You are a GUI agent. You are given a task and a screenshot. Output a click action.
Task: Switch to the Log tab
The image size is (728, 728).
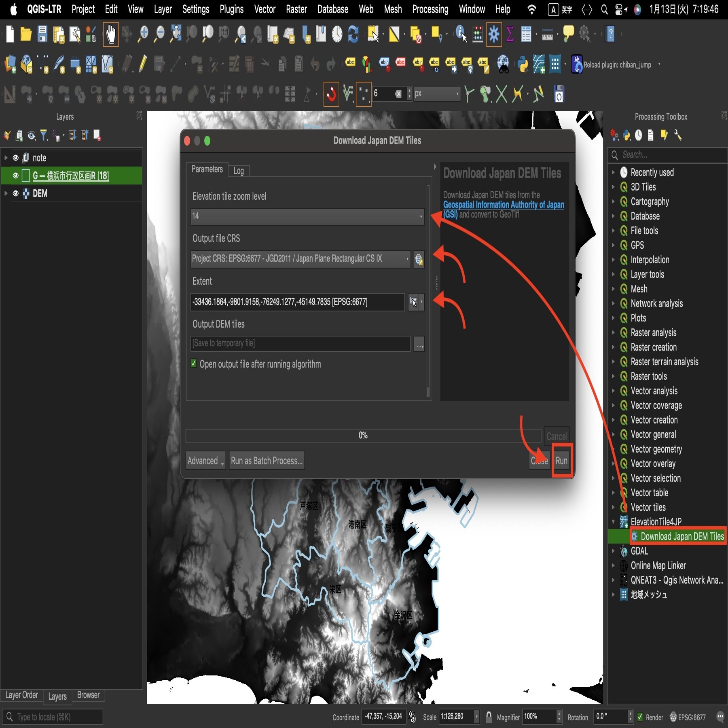click(239, 171)
